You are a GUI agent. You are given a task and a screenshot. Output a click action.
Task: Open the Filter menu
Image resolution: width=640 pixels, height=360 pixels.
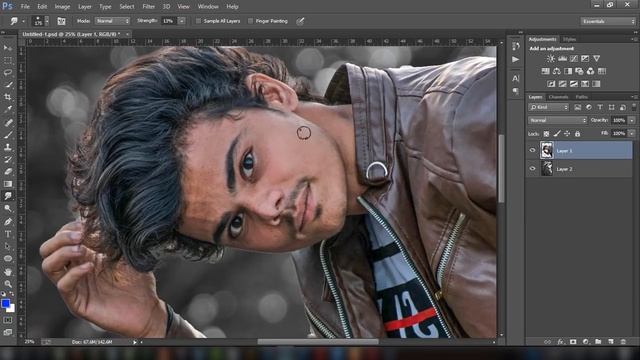pos(149,7)
